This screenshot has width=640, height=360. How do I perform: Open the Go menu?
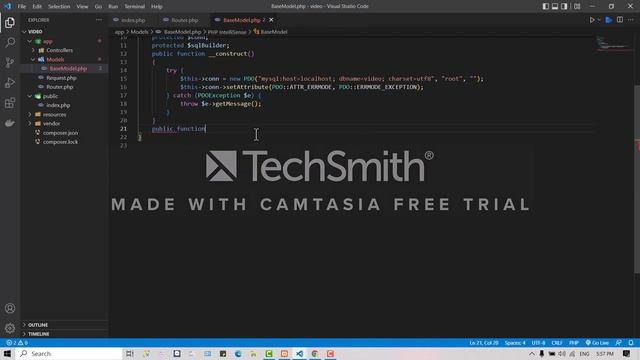coord(98,7)
